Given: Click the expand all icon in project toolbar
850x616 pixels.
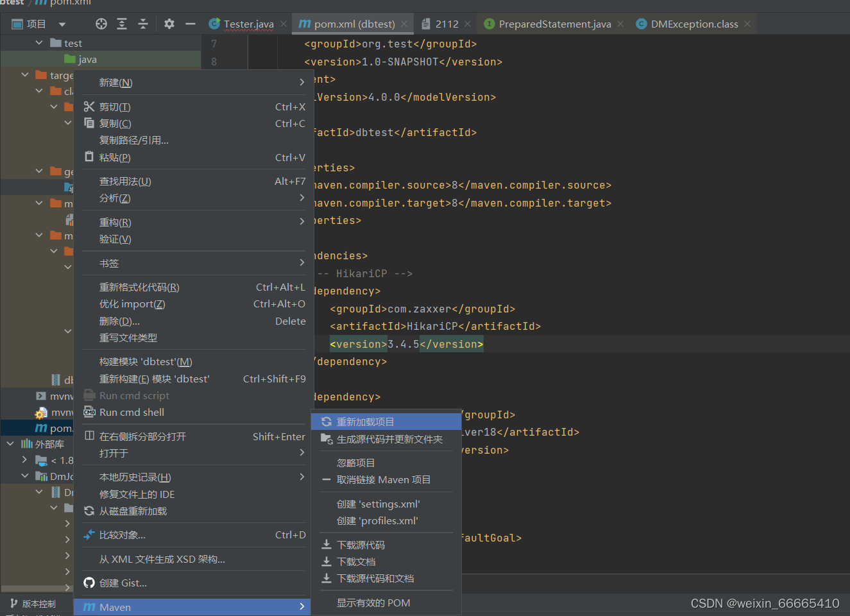Looking at the screenshot, I should tap(122, 24).
